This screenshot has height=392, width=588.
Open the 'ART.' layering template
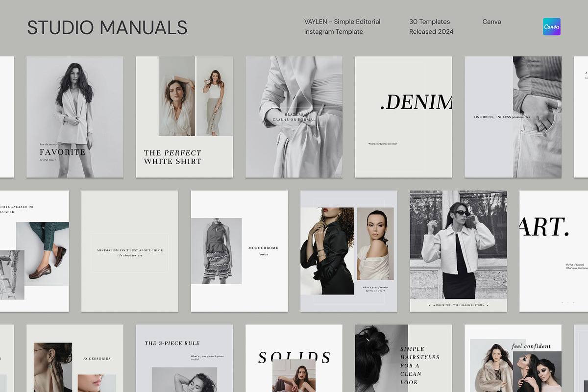click(x=554, y=251)
